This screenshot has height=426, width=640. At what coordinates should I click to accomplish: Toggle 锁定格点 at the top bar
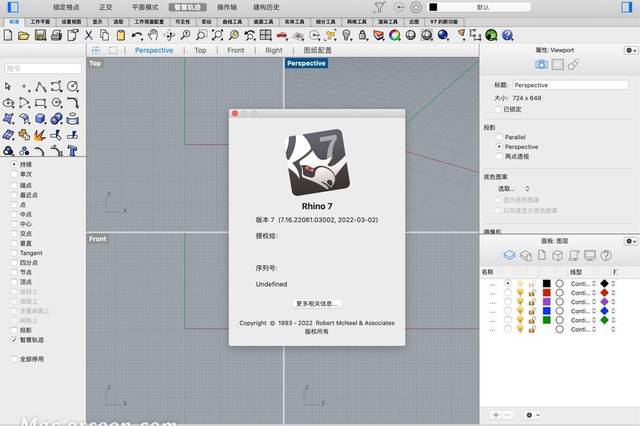[x=66, y=7]
